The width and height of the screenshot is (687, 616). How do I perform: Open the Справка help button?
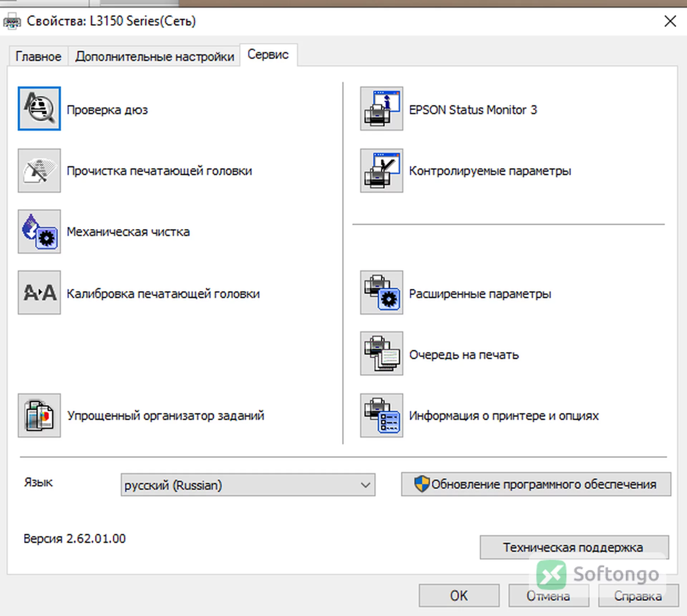click(638, 596)
